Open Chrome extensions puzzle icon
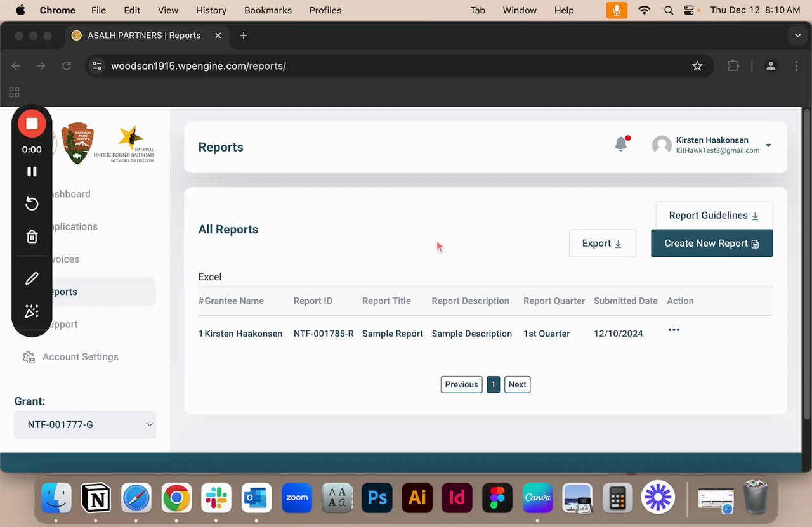 [733, 66]
